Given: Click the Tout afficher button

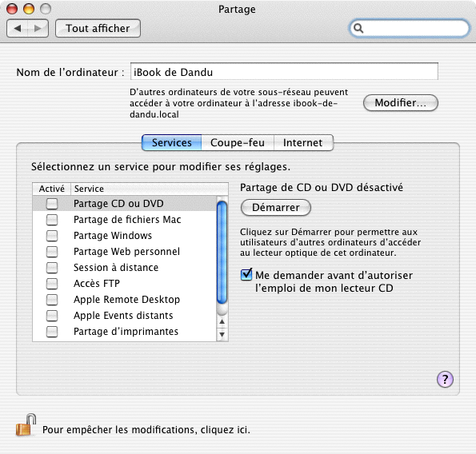Looking at the screenshot, I should [x=98, y=29].
